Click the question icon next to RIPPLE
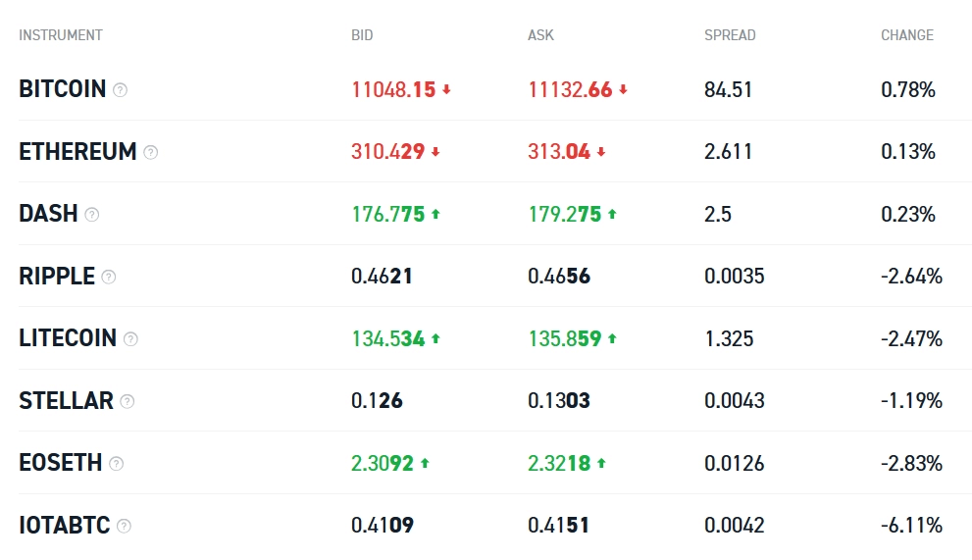Viewport: 972px width, 560px height. click(109, 277)
